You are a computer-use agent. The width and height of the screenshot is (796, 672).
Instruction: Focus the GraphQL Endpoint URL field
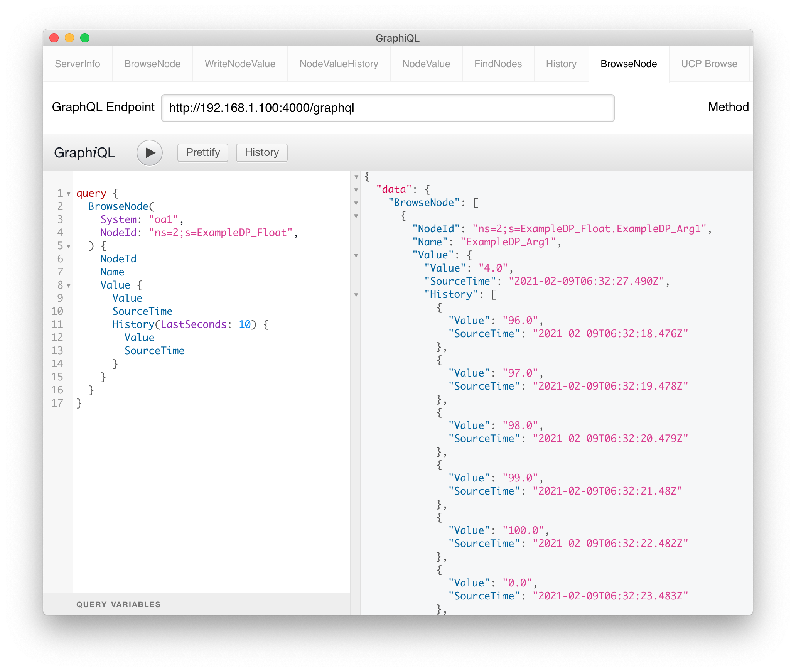388,108
